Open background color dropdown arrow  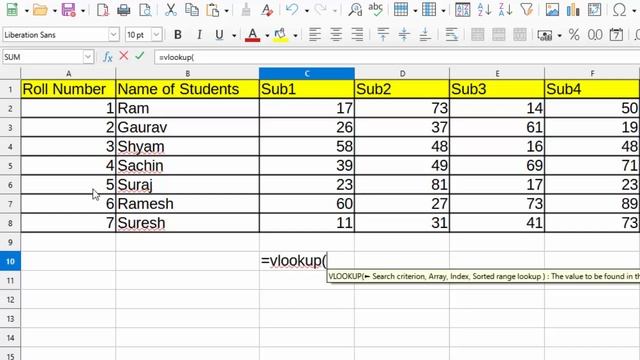(295, 36)
